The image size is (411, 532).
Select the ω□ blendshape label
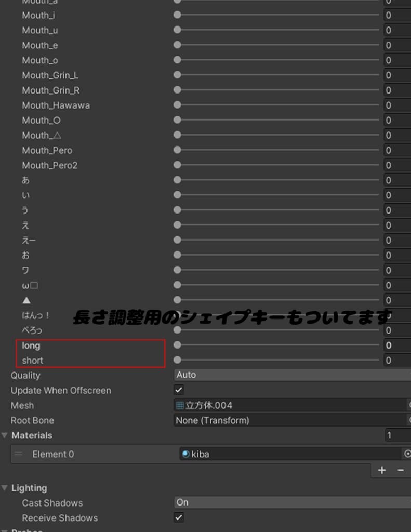click(x=30, y=285)
